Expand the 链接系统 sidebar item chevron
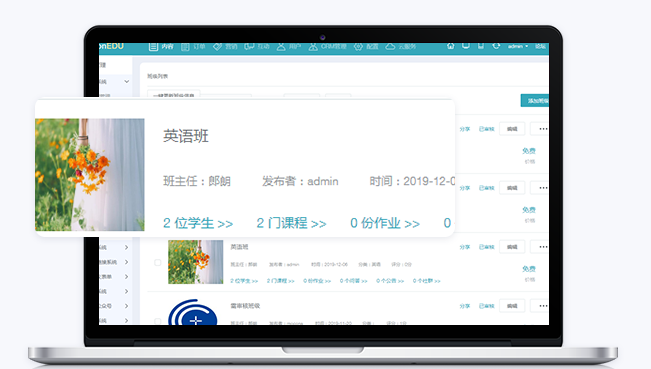This screenshot has height=369, width=651. 126,262
